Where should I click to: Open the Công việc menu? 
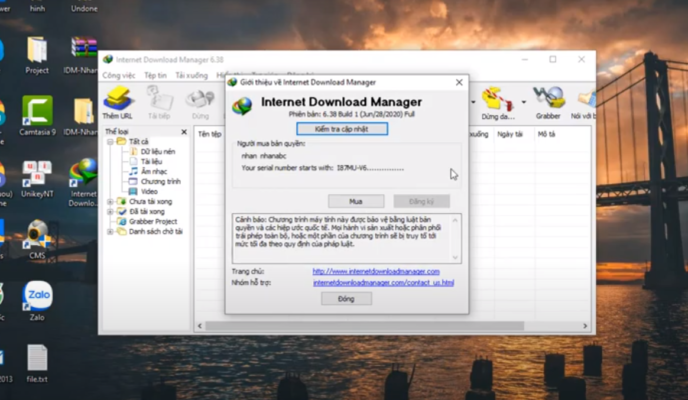coord(119,75)
